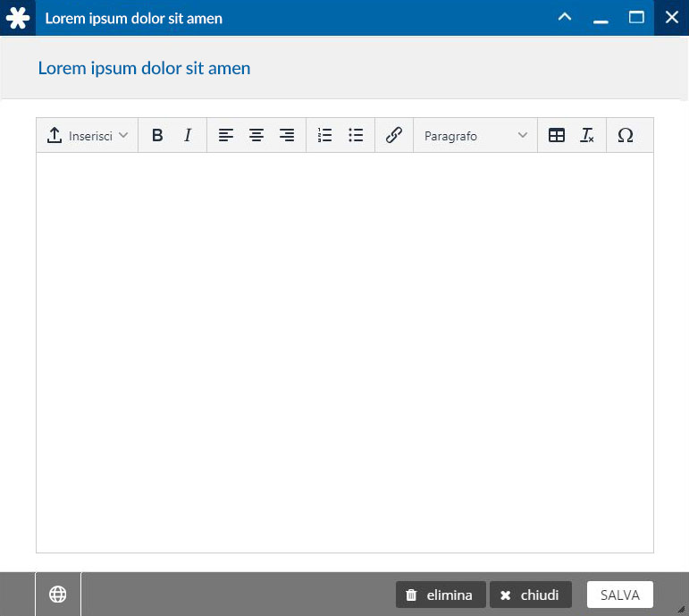Click the globe language icon
Viewport: 689px width, 616px height.
(58, 595)
